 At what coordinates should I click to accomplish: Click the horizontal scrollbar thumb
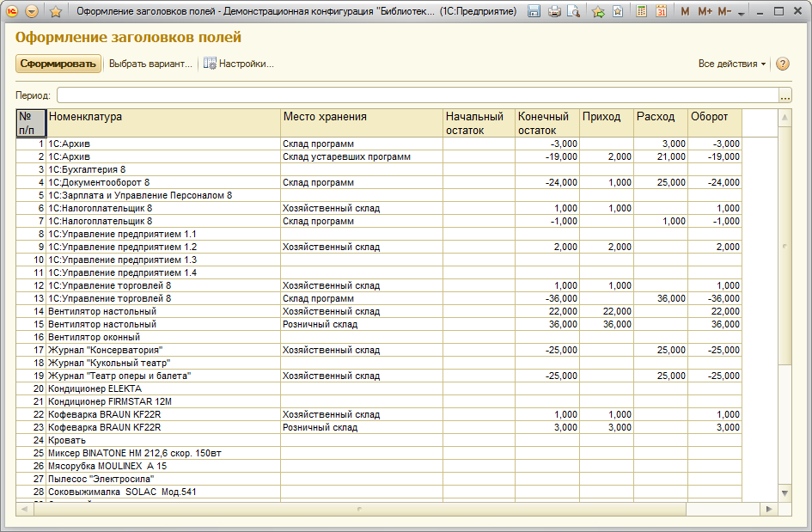click(359, 509)
